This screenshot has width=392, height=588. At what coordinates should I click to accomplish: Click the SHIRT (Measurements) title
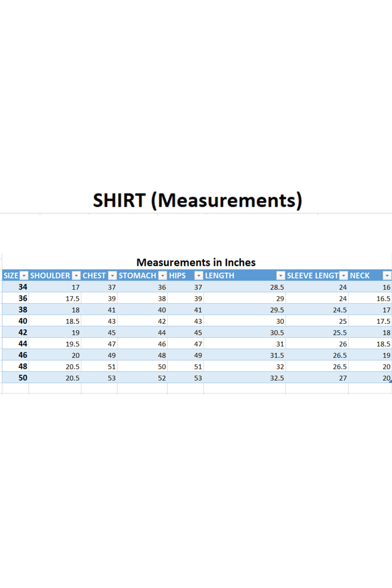click(197, 200)
